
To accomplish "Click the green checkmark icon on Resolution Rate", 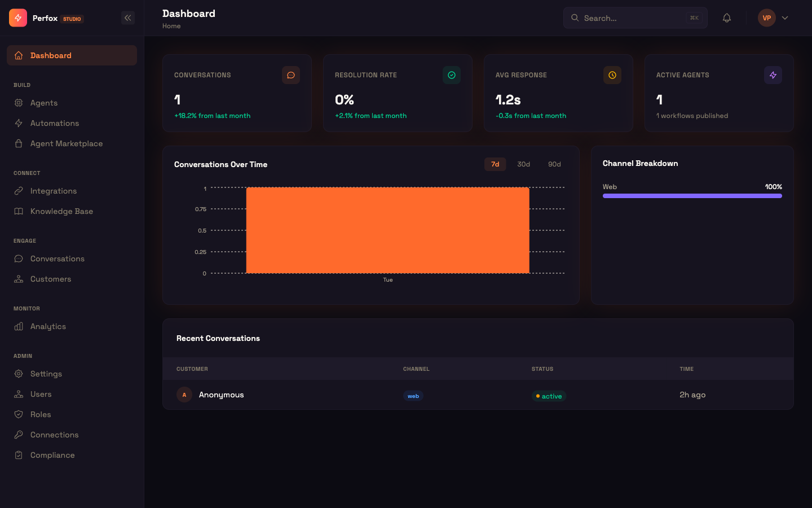I will click(x=452, y=75).
